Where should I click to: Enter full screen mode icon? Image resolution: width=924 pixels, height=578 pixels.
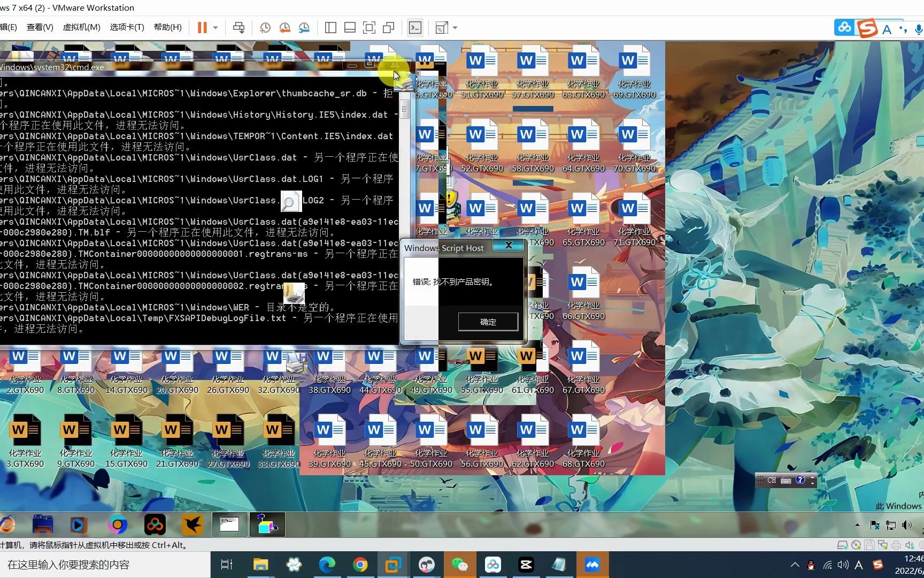(x=369, y=28)
